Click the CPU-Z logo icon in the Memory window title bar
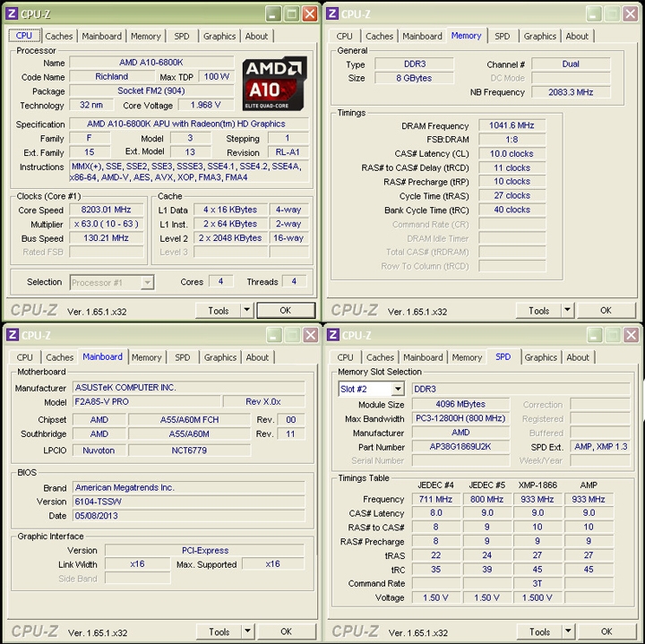Image resolution: width=645 pixels, height=644 pixels. 332,13
